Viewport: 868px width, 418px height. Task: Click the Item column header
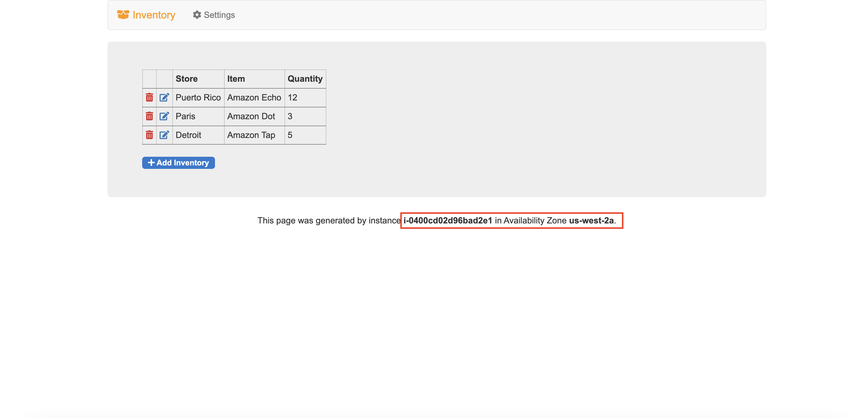236,79
